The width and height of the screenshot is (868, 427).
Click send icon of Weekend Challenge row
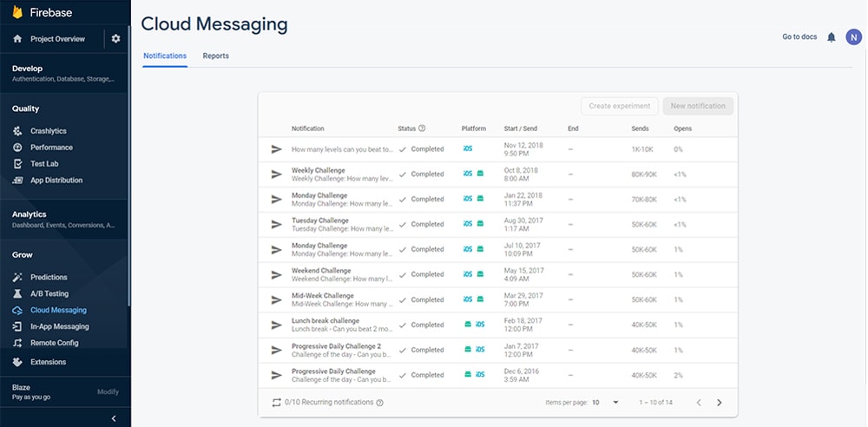276,275
